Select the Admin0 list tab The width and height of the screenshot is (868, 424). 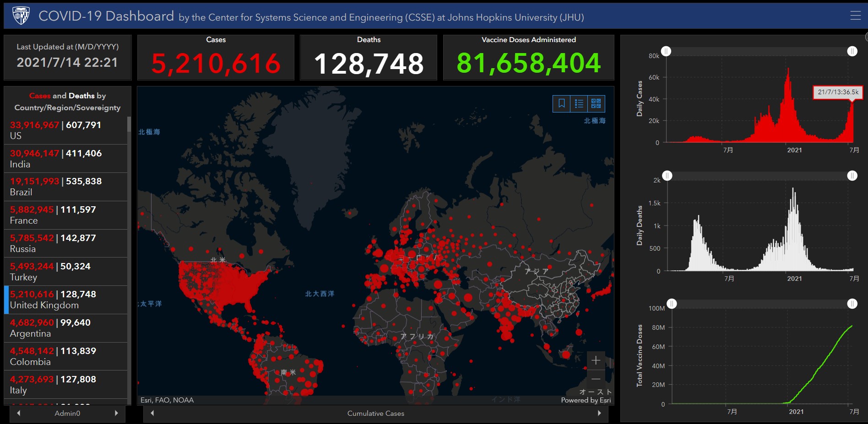pos(67,413)
